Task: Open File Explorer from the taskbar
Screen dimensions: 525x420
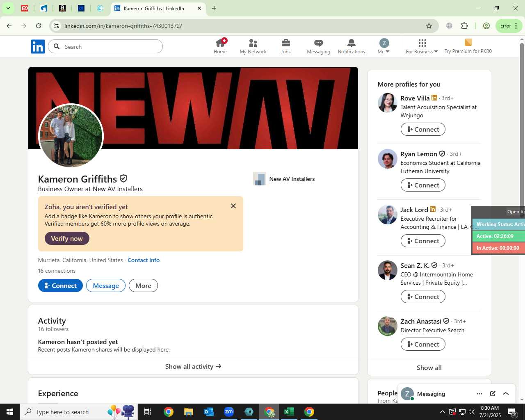Action: pyautogui.click(x=189, y=412)
